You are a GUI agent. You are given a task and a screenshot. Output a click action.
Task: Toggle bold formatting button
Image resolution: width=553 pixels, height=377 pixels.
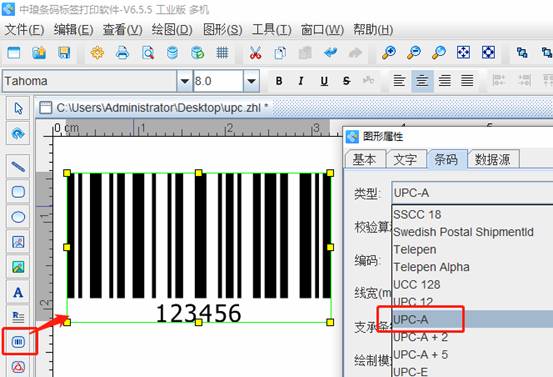pyautogui.click(x=279, y=81)
